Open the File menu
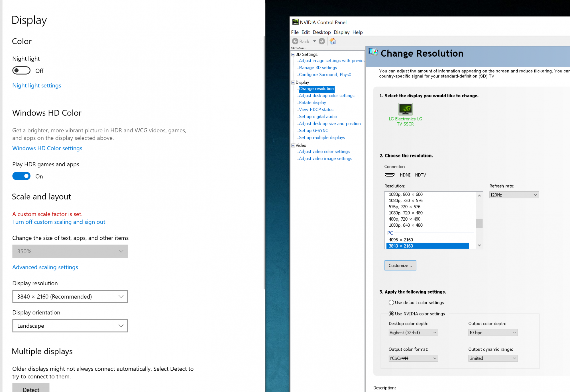This screenshot has height=392, width=570. coord(295,32)
